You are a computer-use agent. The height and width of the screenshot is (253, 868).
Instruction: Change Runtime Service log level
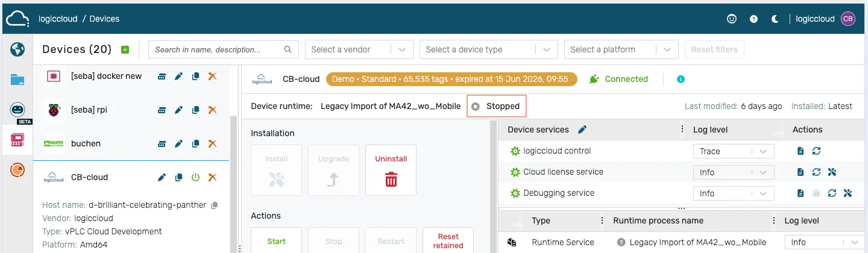pyautogui.click(x=825, y=242)
